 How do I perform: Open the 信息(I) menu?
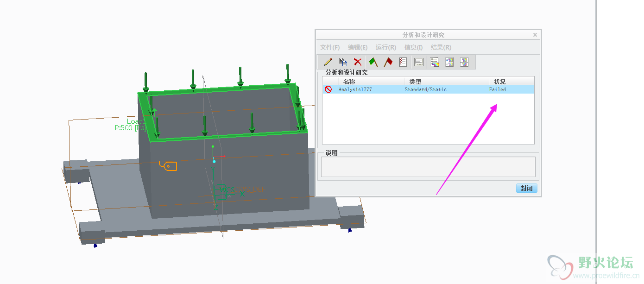413,47
